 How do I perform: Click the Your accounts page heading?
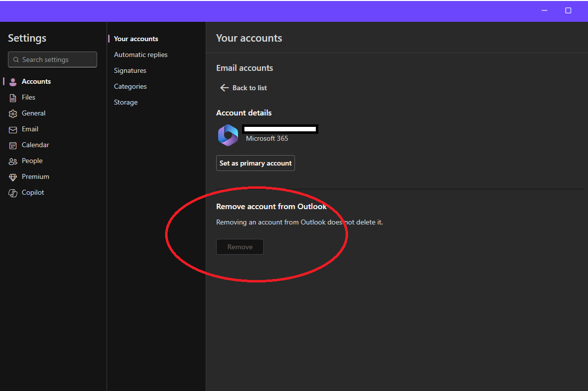[x=249, y=38]
